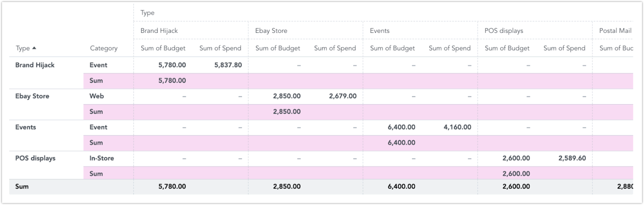Click the POS displays row label
Viewport: 644px width, 205px height.
[35, 158]
